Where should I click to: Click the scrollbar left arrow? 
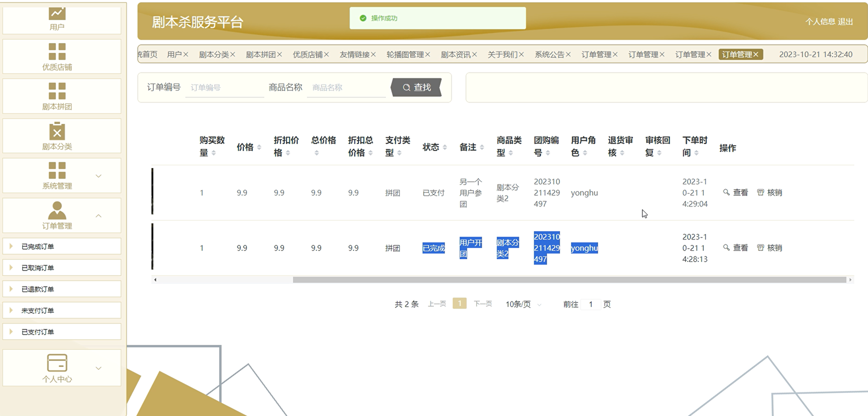[x=155, y=280]
